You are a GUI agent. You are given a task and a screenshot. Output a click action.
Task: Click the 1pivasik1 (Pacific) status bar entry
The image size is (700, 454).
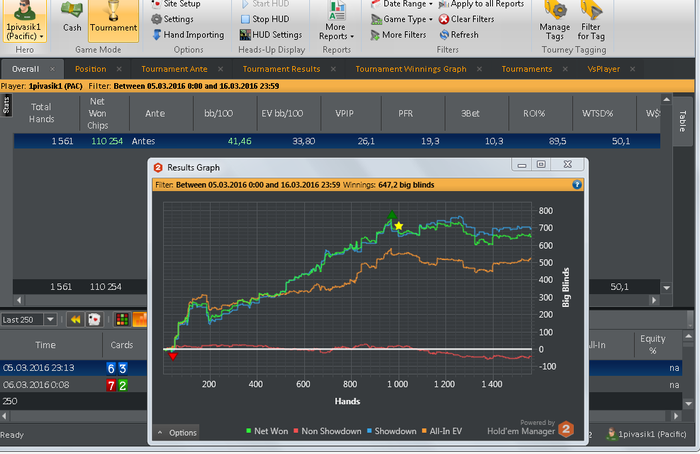pyautogui.click(x=646, y=433)
